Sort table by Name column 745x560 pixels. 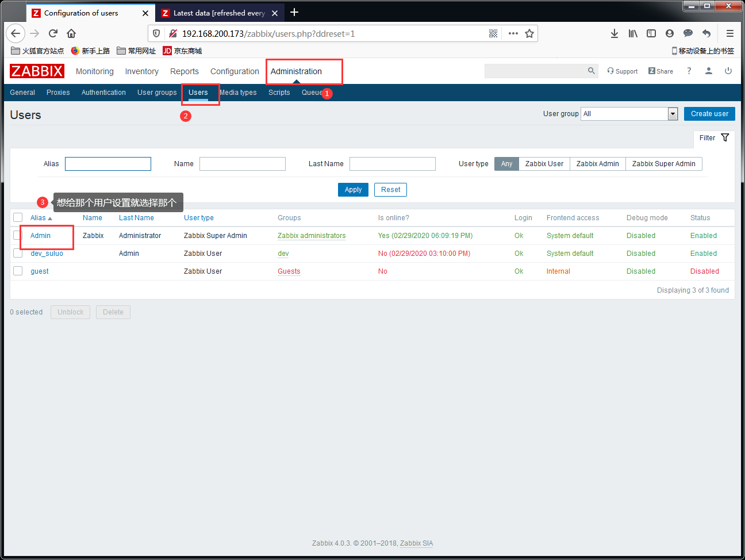(x=93, y=218)
